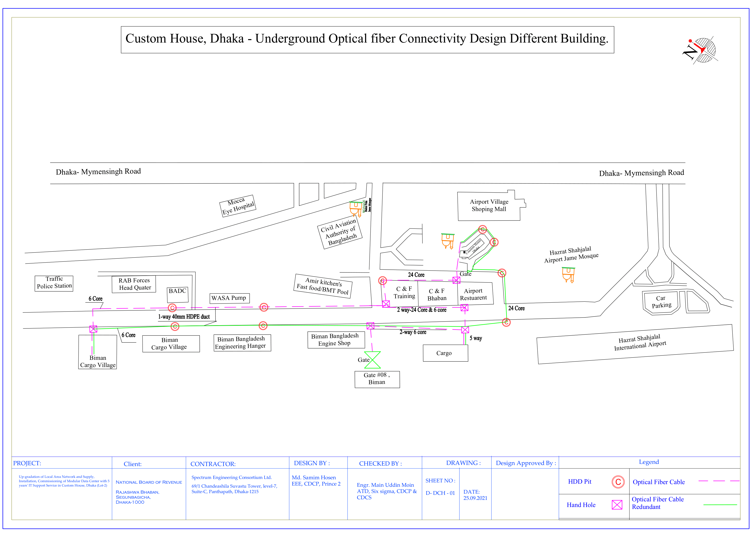Click the 'Mocca Eye Hospital' label
The width and height of the screenshot is (756, 535).
238,206
